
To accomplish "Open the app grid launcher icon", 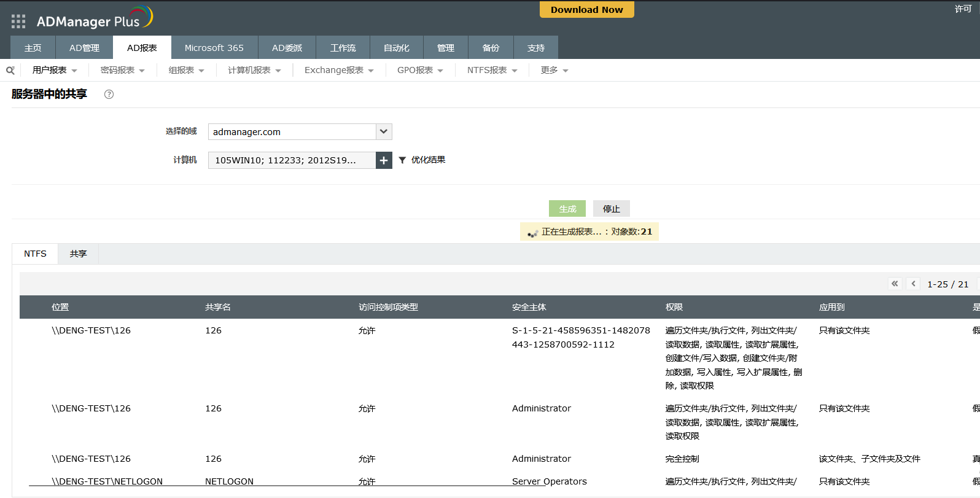I will pyautogui.click(x=18, y=21).
